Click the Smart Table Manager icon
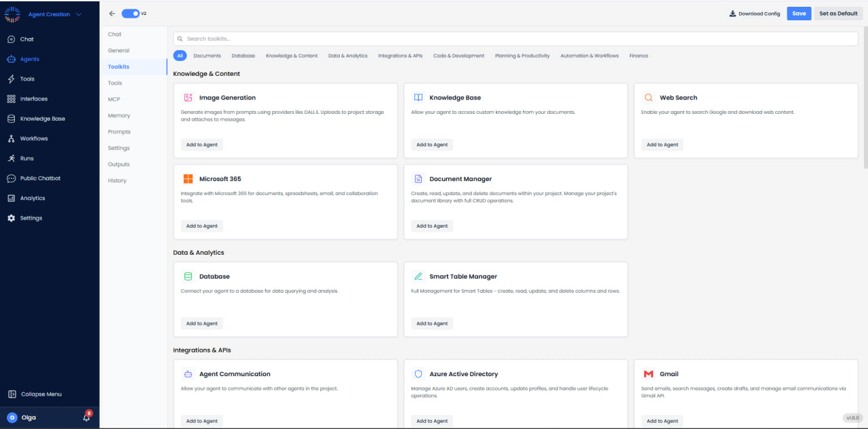This screenshot has width=868, height=429. tap(418, 277)
